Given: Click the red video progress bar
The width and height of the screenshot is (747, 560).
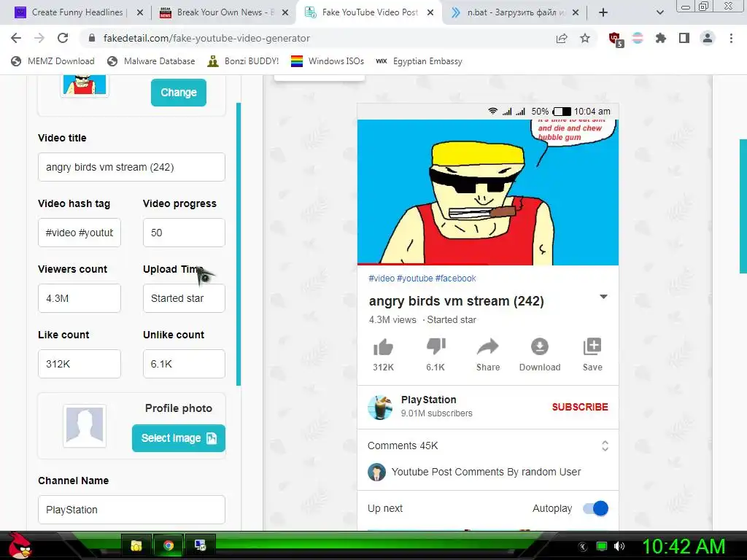Looking at the screenshot, I should click(x=422, y=264).
